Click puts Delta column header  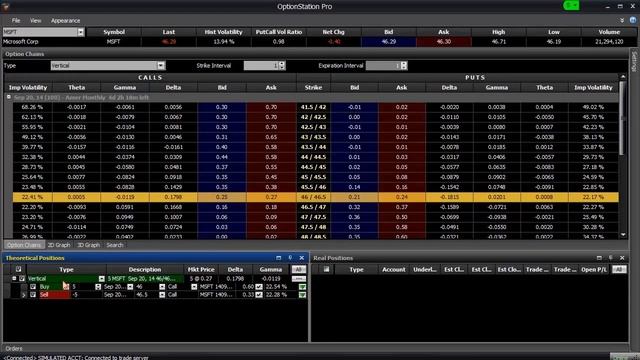(x=449, y=87)
